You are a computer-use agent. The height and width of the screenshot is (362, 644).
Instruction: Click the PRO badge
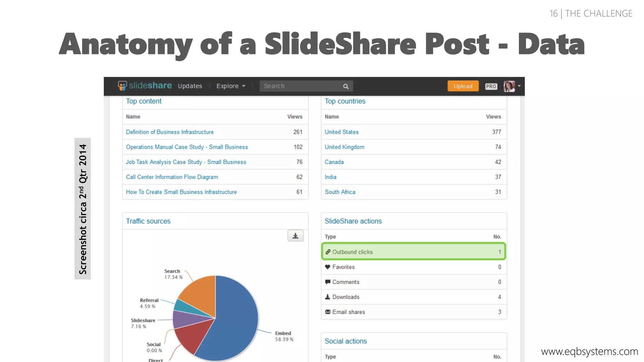tap(491, 86)
